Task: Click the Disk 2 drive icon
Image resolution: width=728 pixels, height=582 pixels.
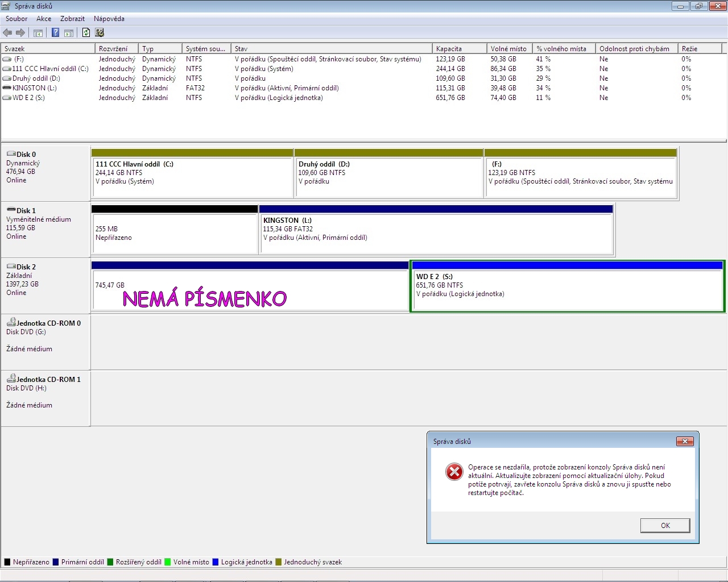Action: (11, 267)
